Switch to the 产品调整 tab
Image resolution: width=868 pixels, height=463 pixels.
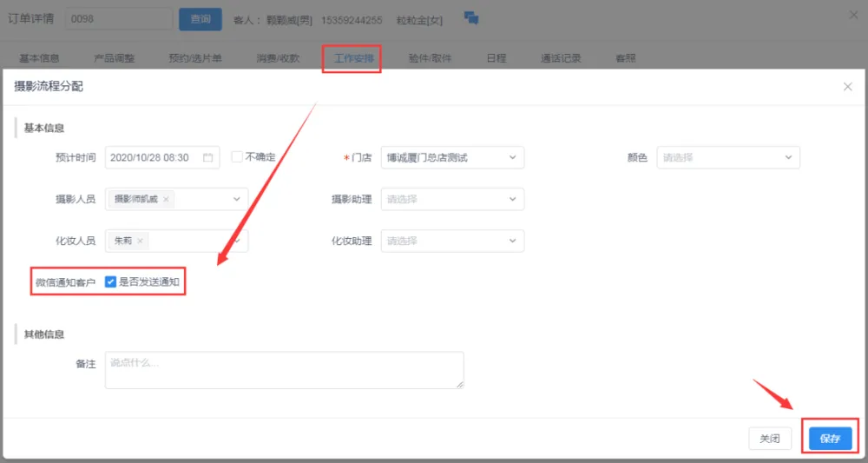[115, 59]
